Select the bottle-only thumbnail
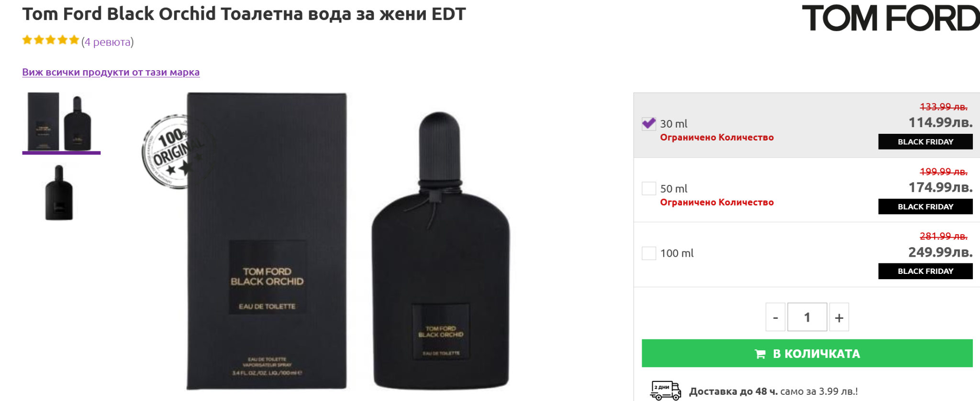The height and width of the screenshot is (401, 980). click(59, 193)
